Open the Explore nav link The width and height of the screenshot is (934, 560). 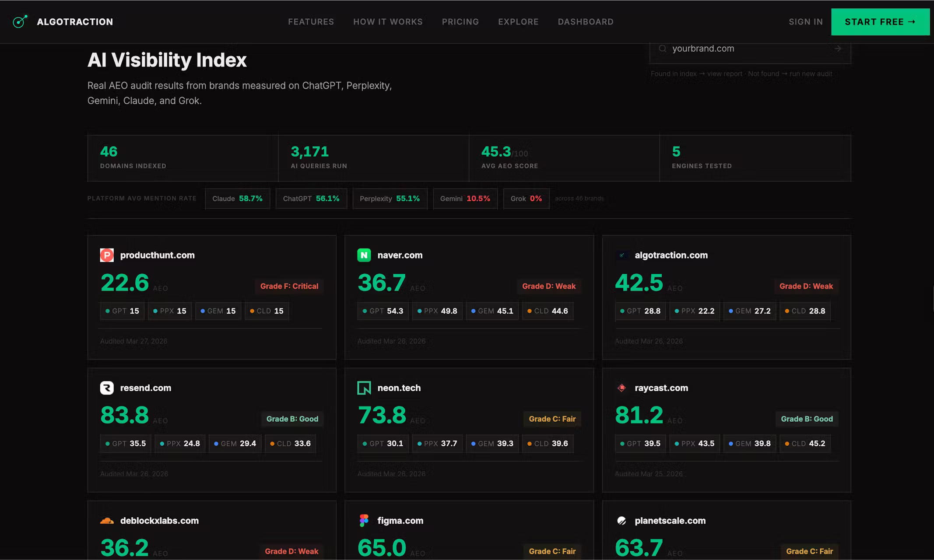pyautogui.click(x=518, y=21)
